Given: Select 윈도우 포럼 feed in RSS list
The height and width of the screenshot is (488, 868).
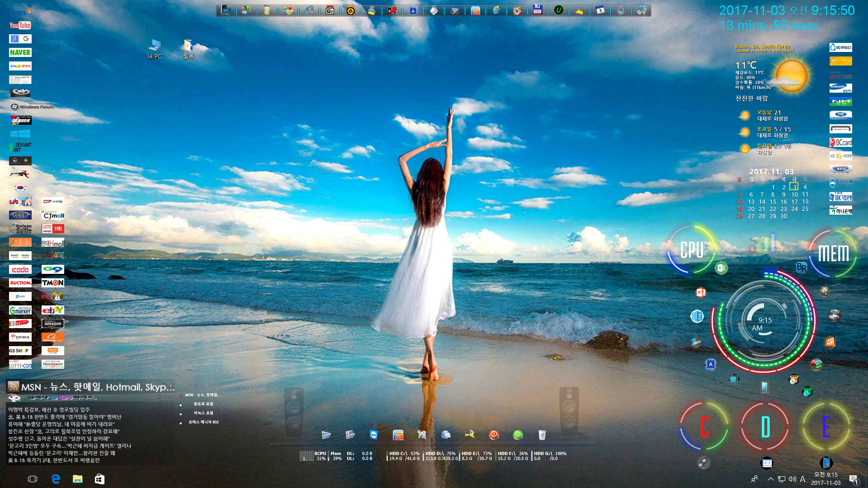Looking at the screenshot, I should [x=203, y=404].
